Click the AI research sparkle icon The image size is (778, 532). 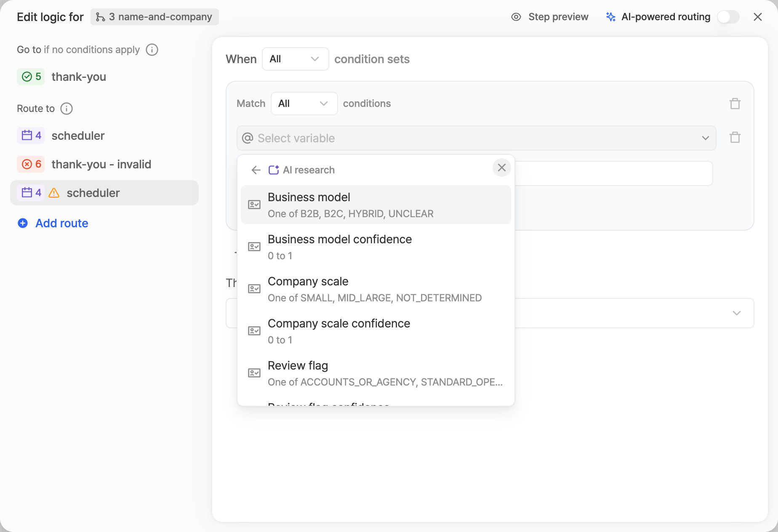pyautogui.click(x=274, y=170)
